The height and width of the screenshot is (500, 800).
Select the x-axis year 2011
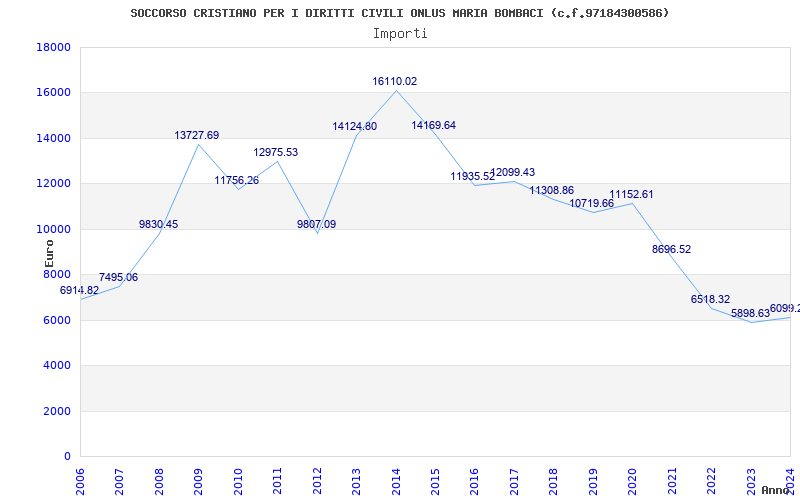tap(278, 481)
